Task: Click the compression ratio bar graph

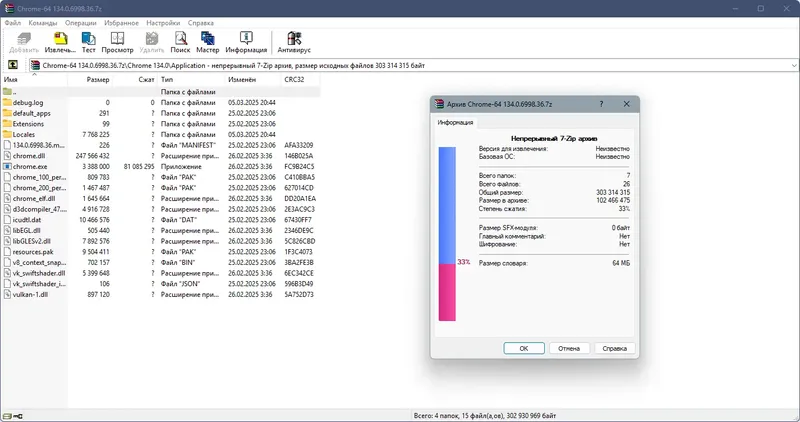Action: point(447,234)
